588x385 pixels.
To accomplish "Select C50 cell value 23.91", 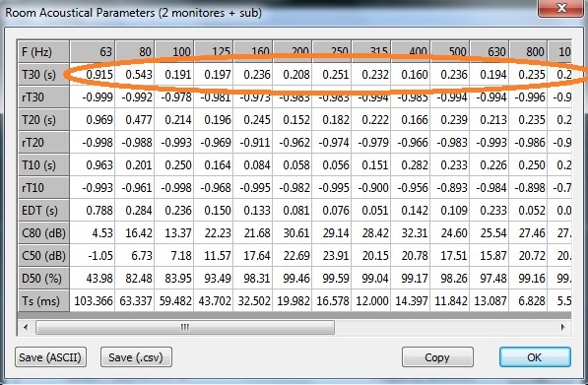I will 332,256.
